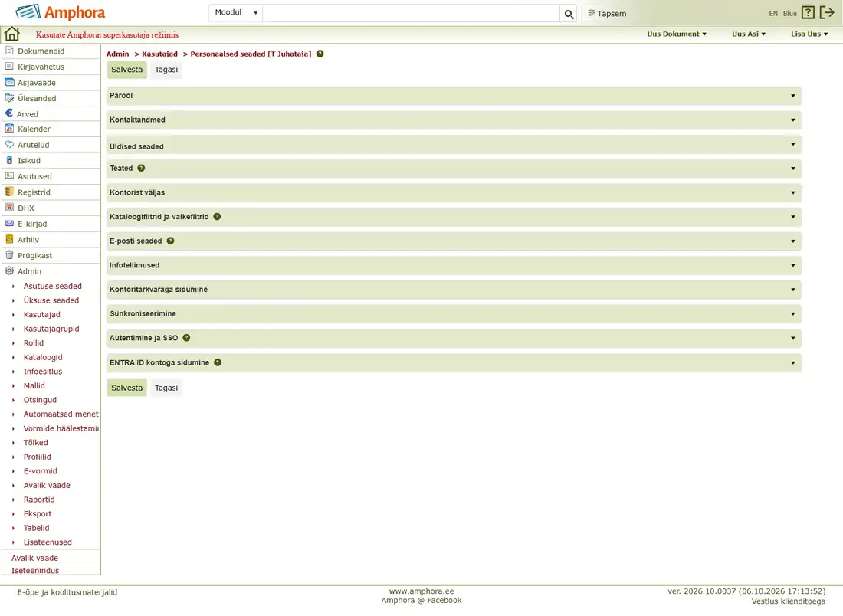The image size is (843, 616).
Task: Open the Uus Dokument menu
Action: (677, 34)
